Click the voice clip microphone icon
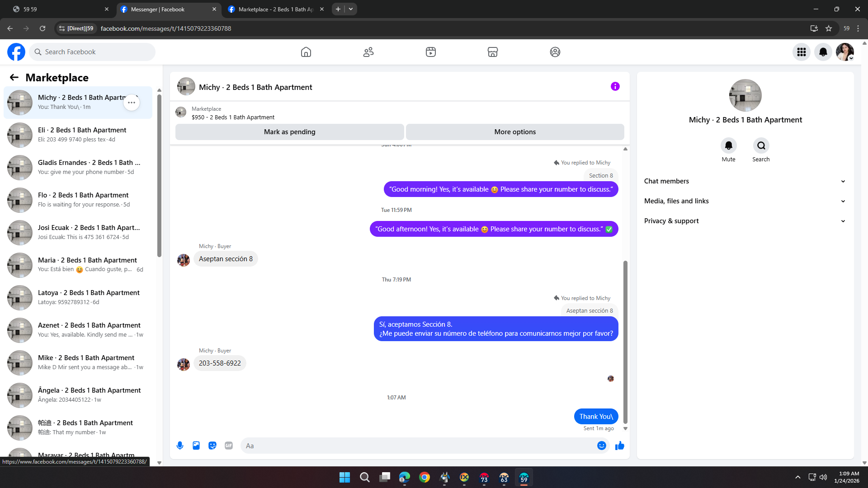Screen dimensions: 868x488 180,446
